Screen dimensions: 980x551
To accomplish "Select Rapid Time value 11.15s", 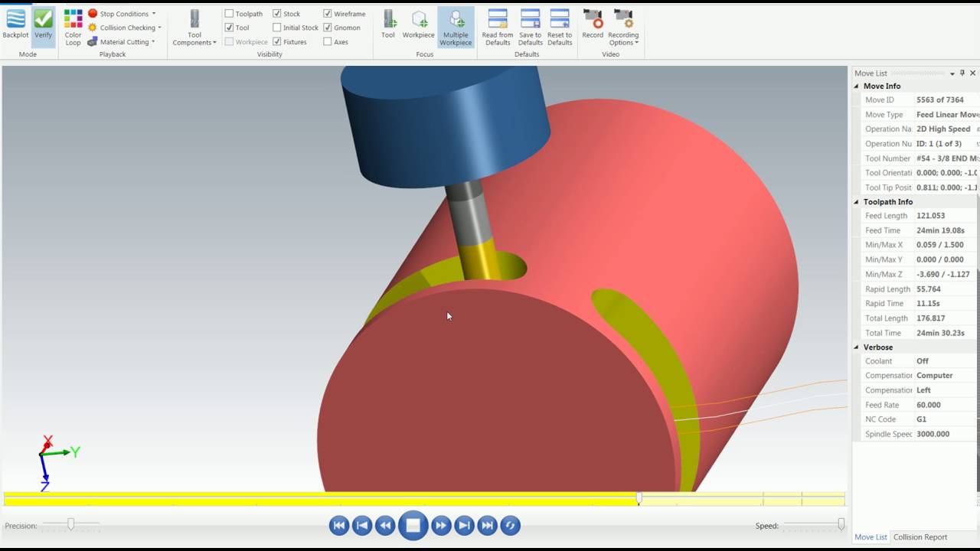I will click(x=928, y=304).
